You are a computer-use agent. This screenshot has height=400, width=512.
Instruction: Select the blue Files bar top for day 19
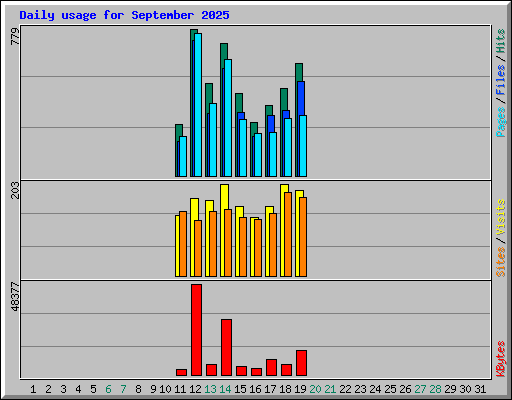[301, 98]
